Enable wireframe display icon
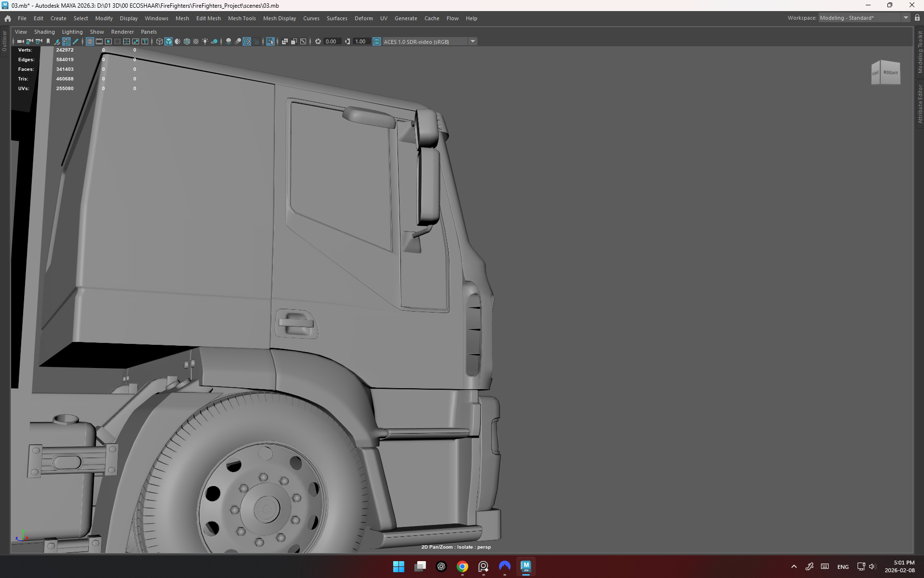This screenshot has height=578, width=924. 159,41
